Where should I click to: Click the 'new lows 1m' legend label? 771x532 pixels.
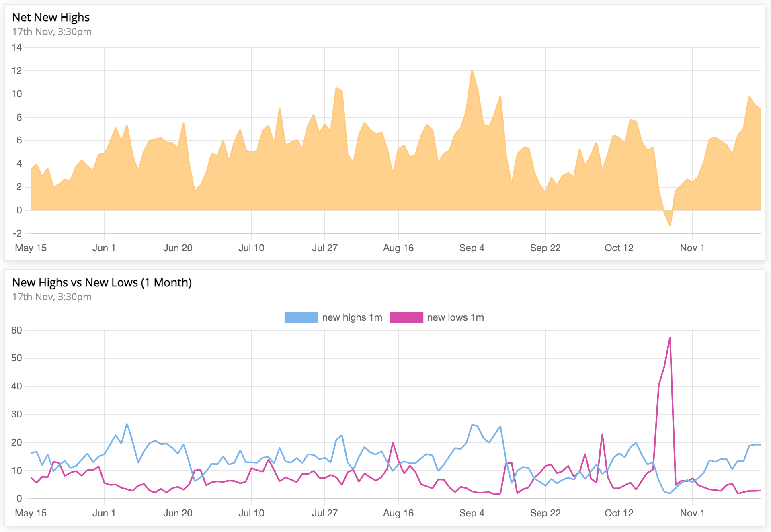455,317
